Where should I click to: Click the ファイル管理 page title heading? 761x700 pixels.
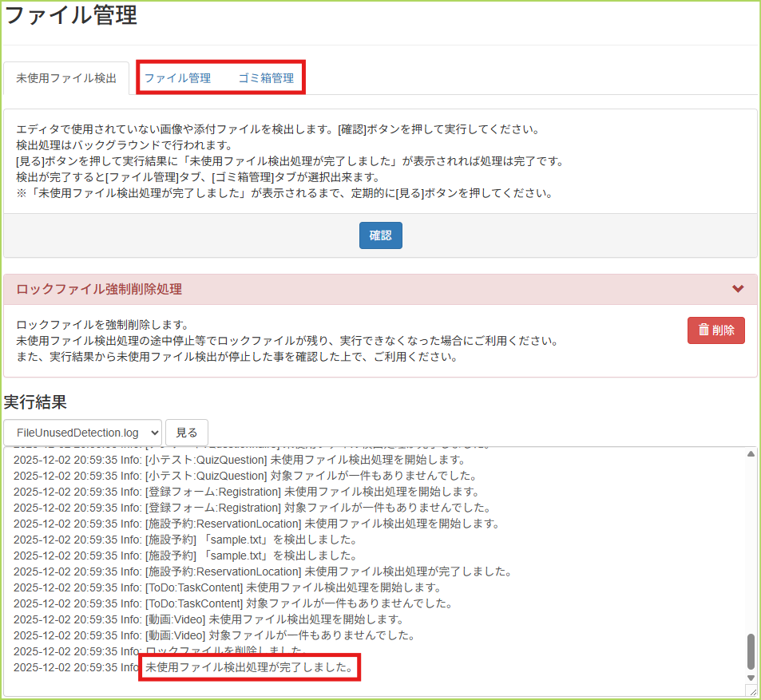pyautogui.click(x=70, y=16)
